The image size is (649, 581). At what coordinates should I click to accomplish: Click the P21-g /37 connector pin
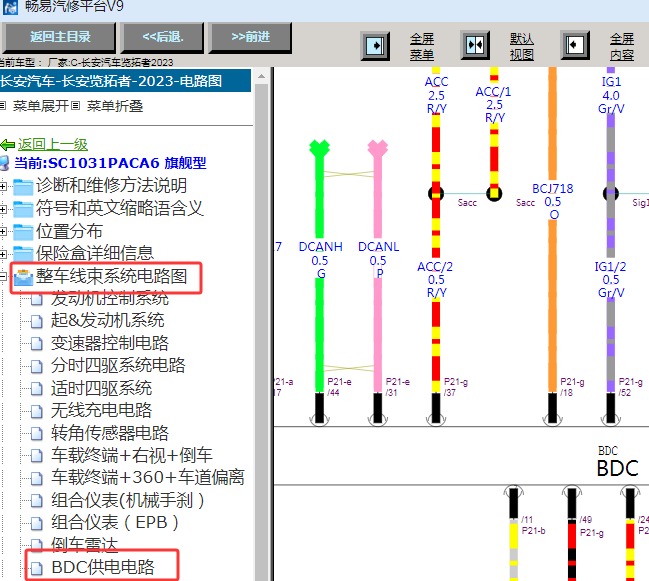coord(436,409)
